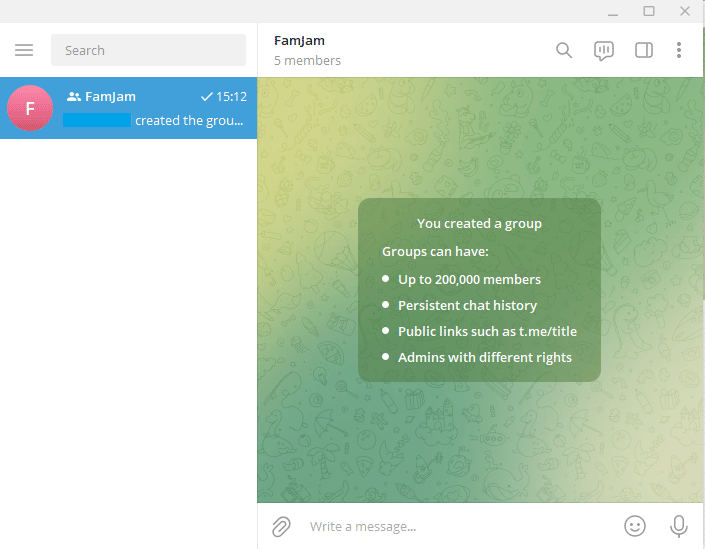Close the Telegram window
Image resolution: width=705 pixels, height=549 pixels.
pos(685,11)
